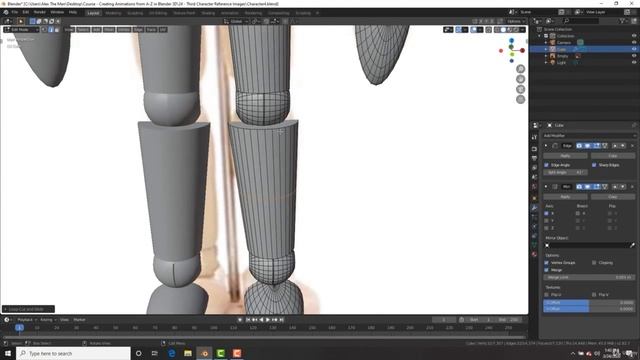This screenshot has height=360, width=640.
Task: Click the timeline play button
Action: click(x=268, y=320)
